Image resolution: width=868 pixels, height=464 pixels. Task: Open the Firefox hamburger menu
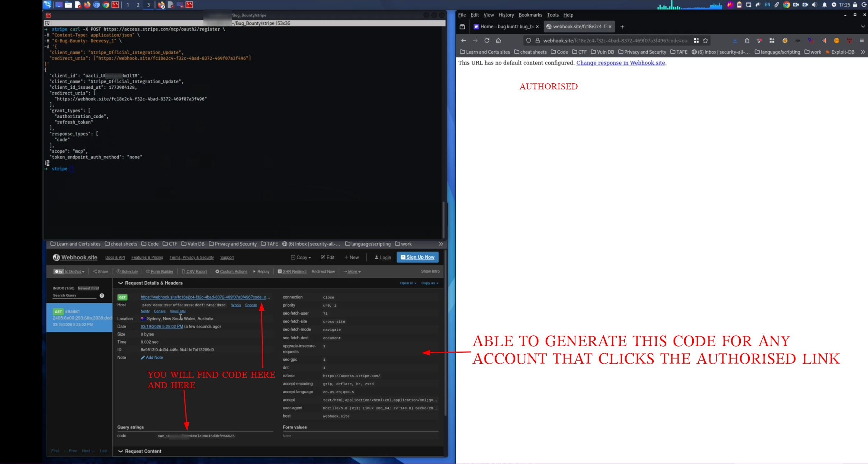[x=862, y=41]
